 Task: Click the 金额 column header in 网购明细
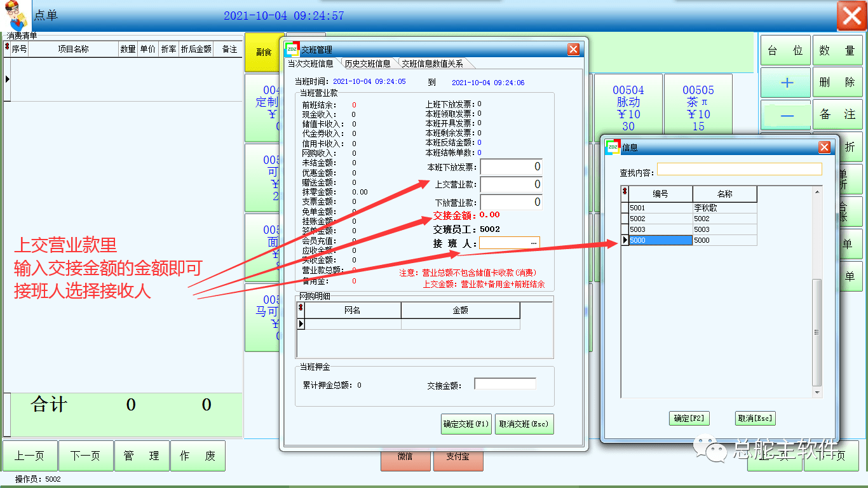pyautogui.click(x=460, y=310)
